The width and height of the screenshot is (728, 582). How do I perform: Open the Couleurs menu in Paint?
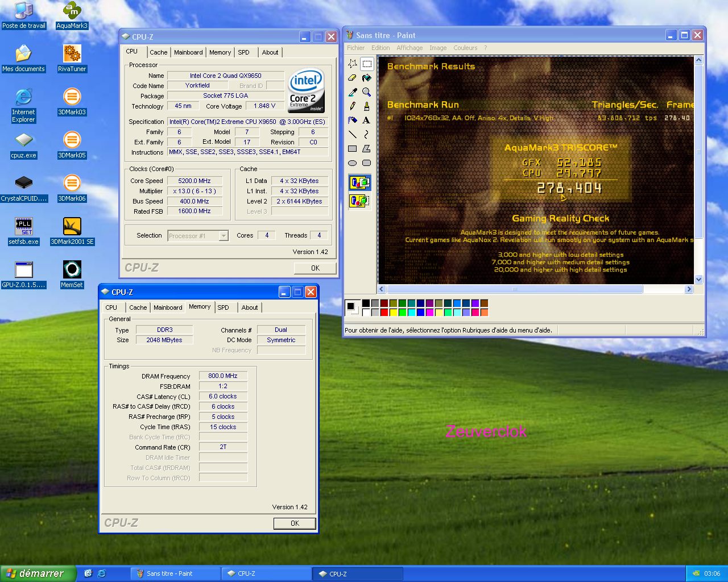click(465, 48)
